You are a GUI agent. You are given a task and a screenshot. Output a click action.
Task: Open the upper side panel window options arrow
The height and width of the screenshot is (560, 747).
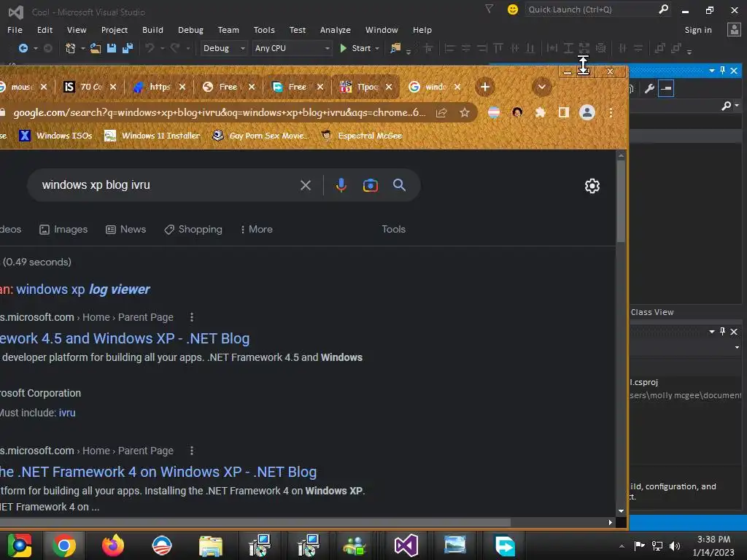712,71
